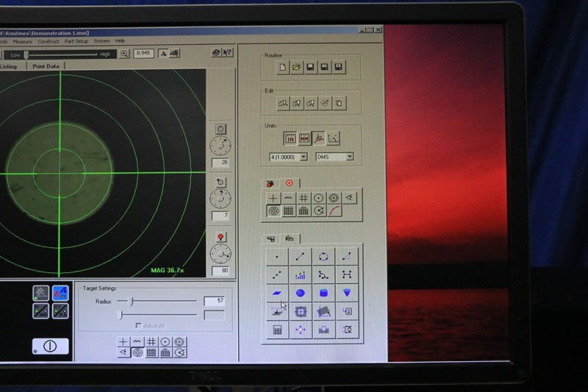
Task: Select the Line measure tool
Action: coord(300,257)
